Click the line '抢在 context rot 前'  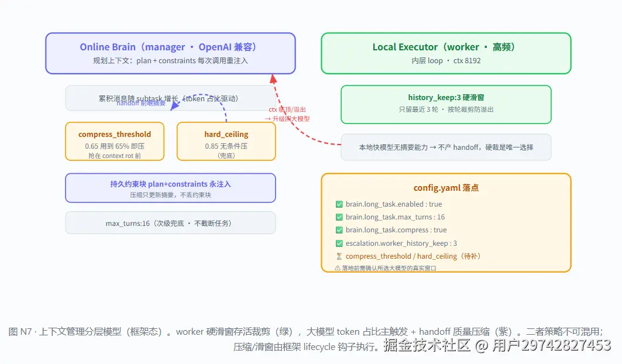click(115, 156)
